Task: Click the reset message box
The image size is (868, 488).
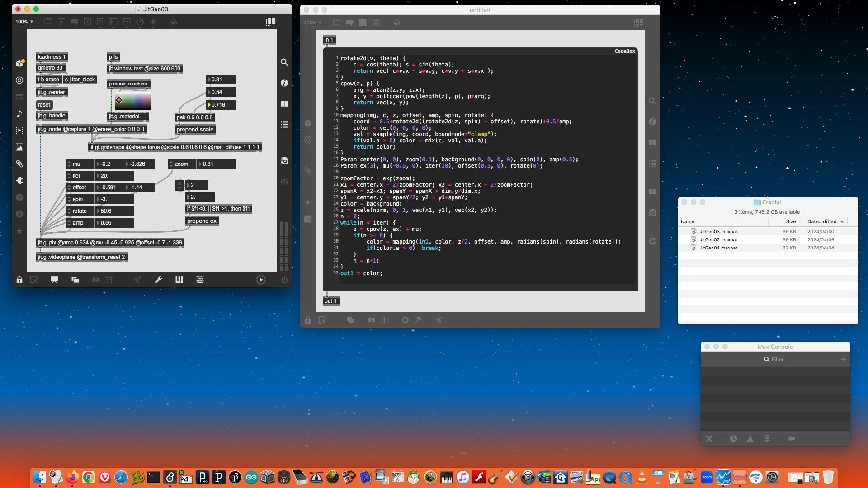Action: pos(44,105)
